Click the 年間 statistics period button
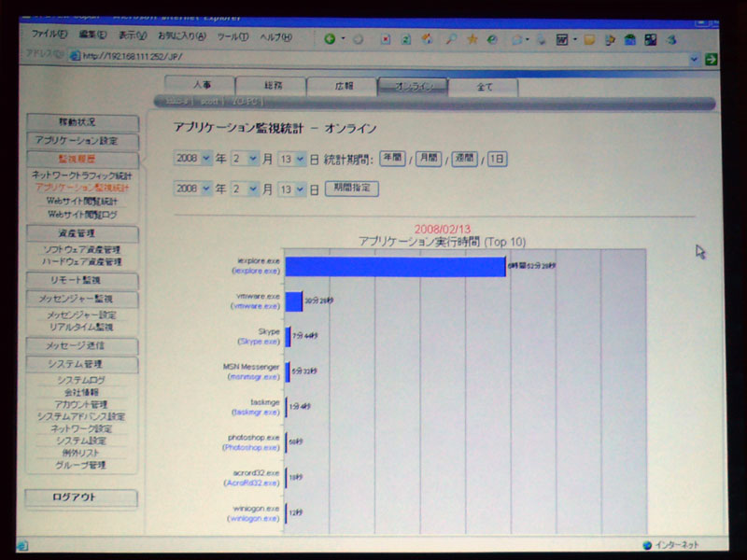Screen dimensions: 747x560 (x=392, y=159)
